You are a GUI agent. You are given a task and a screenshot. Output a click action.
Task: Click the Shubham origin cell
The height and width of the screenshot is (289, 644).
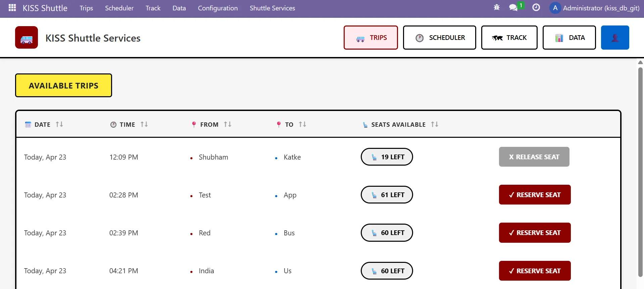213,157
